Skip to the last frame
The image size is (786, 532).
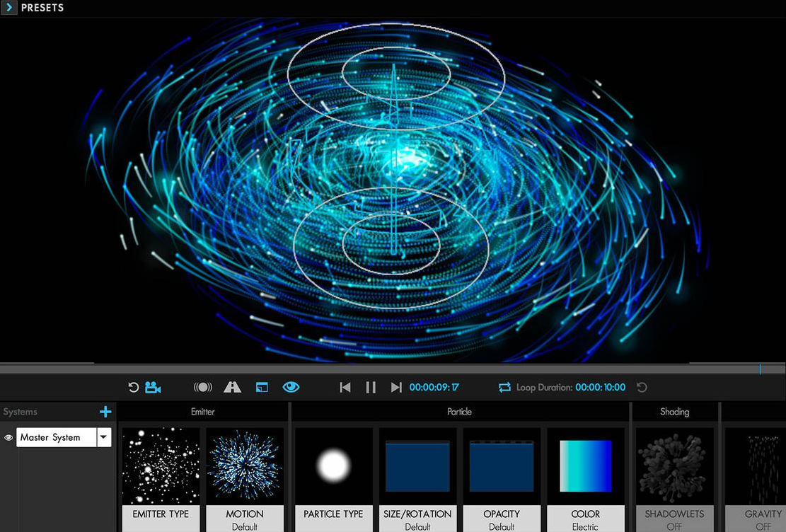[x=396, y=387]
